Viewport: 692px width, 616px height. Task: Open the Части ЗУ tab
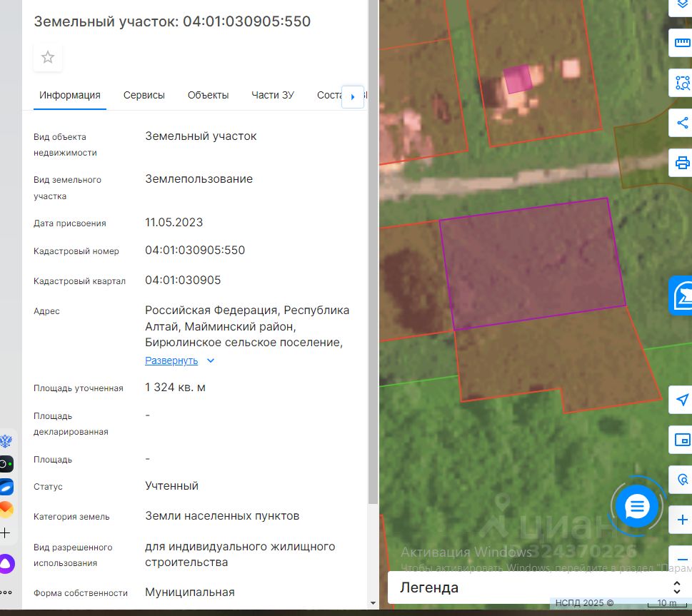pyautogui.click(x=273, y=96)
